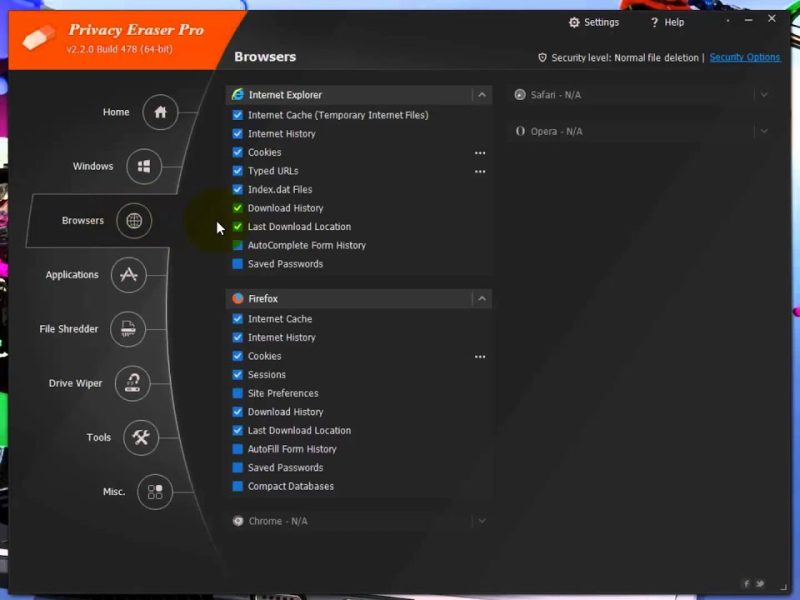Enable Site Preferences checkbox
The width and height of the screenshot is (800, 600).
237,393
